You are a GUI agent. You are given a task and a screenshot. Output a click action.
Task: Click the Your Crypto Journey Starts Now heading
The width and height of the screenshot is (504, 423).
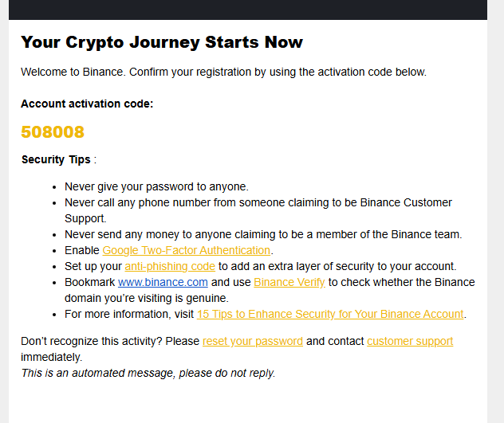coord(162,42)
